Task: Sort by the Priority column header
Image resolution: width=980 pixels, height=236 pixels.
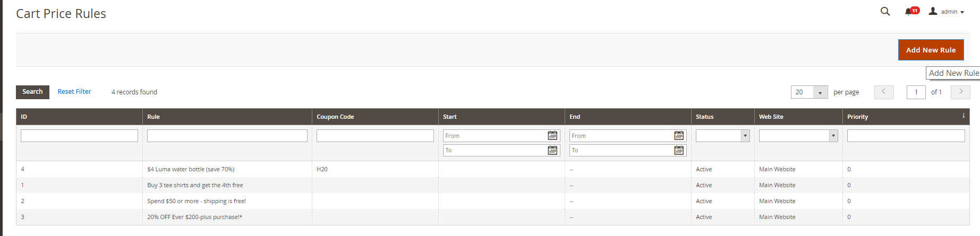Action: point(906,117)
